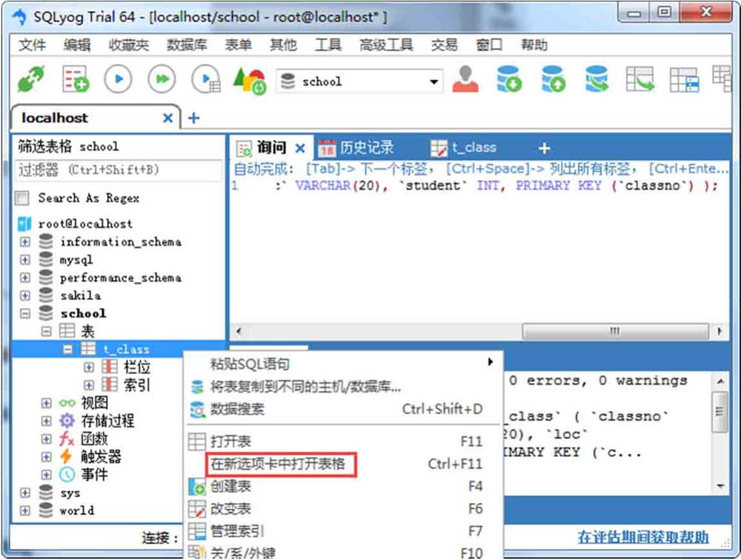The image size is (741, 560).
Task: Expand the mysql database node
Action: click(25, 260)
